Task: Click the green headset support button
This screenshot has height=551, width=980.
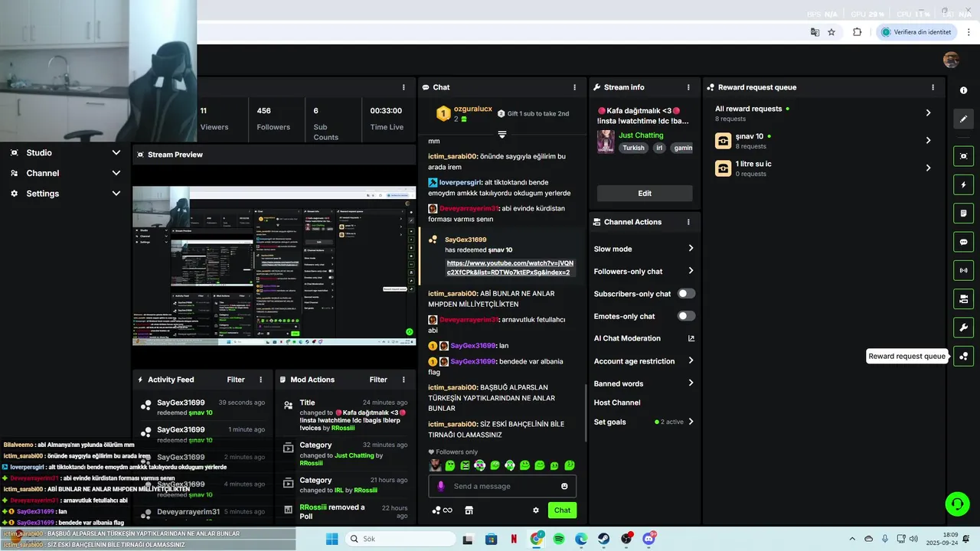Action: pyautogui.click(x=957, y=504)
